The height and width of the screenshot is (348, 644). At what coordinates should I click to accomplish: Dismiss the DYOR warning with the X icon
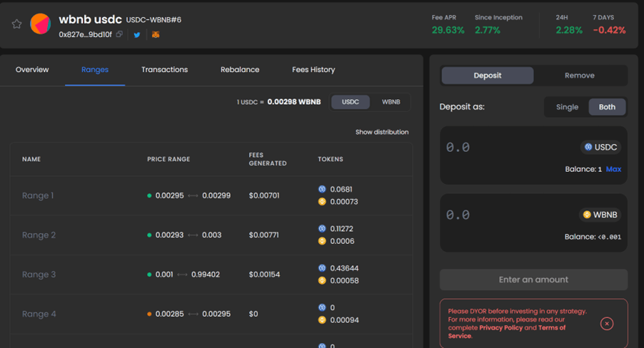point(607,324)
